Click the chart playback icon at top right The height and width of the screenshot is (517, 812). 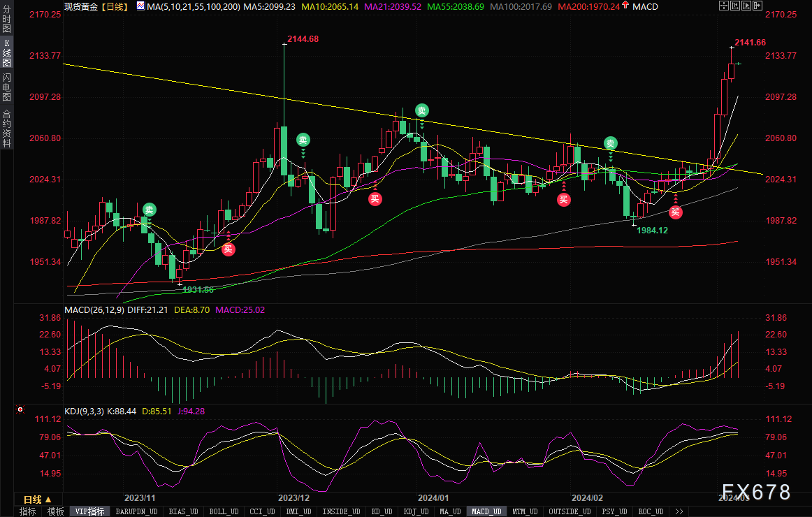tap(746, 6)
